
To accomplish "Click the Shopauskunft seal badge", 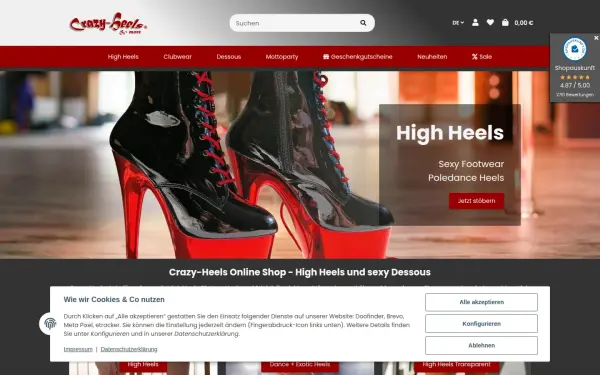I will (x=574, y=49).
